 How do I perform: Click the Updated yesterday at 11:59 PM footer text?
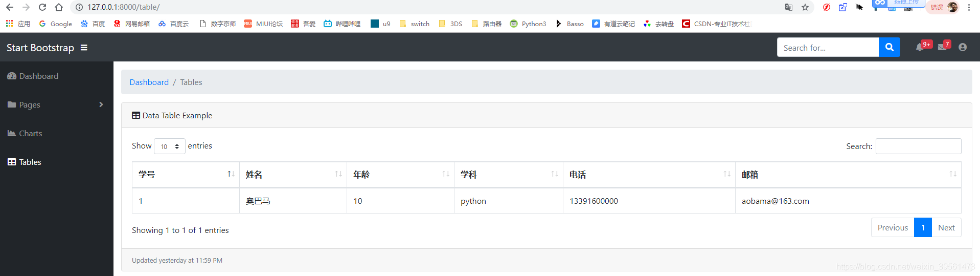click(177, 260)
